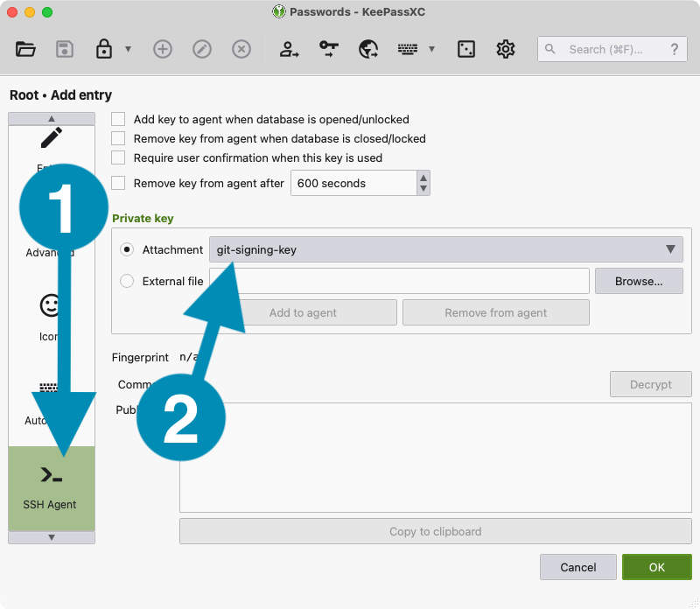Click the Lock database padlock icon
The image size is (700, 609).
pos(104,49)
